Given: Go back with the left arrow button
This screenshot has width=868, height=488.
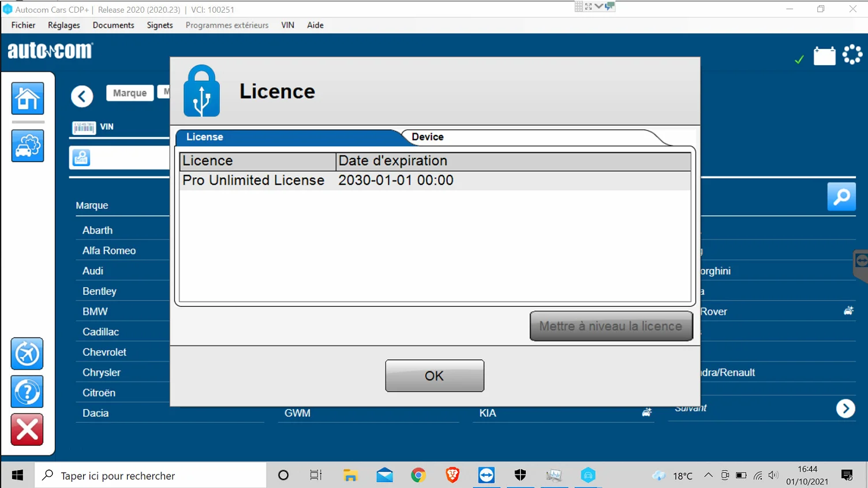Looking at the screenshot, I should (82, 96).
